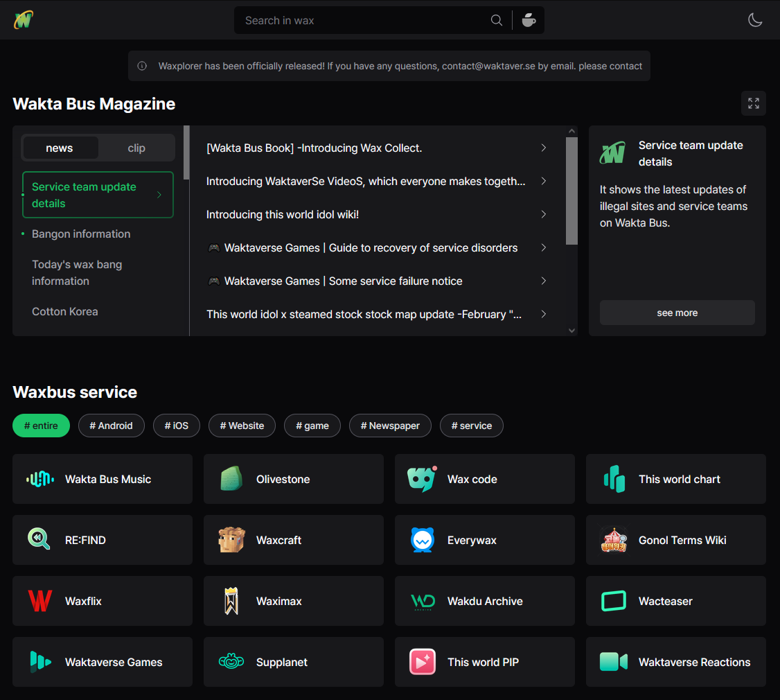Image resolution: width=780 pixels, height=700 pixels.
Task: Open Bangon information category
Action: coord(81,234)
